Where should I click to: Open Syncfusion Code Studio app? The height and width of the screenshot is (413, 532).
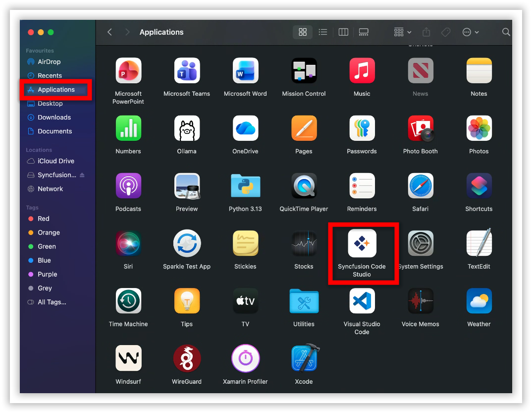pyautogui.click(x=362, y=243)
